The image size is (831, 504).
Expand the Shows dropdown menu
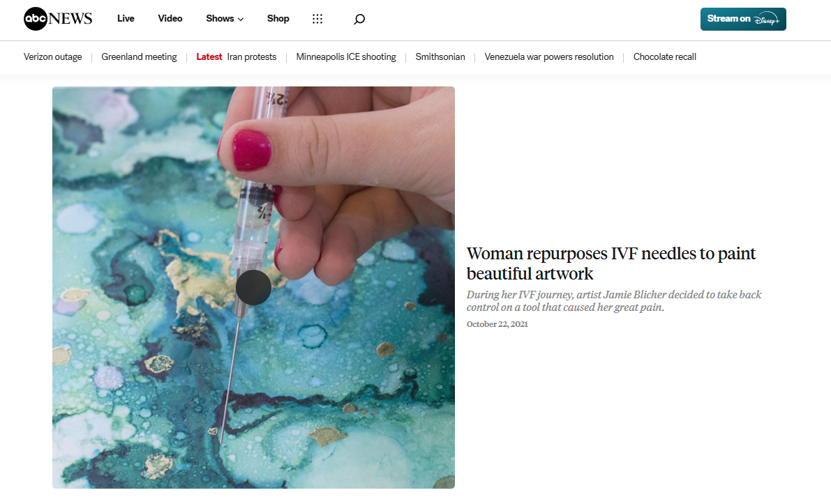tap(225, 19)
